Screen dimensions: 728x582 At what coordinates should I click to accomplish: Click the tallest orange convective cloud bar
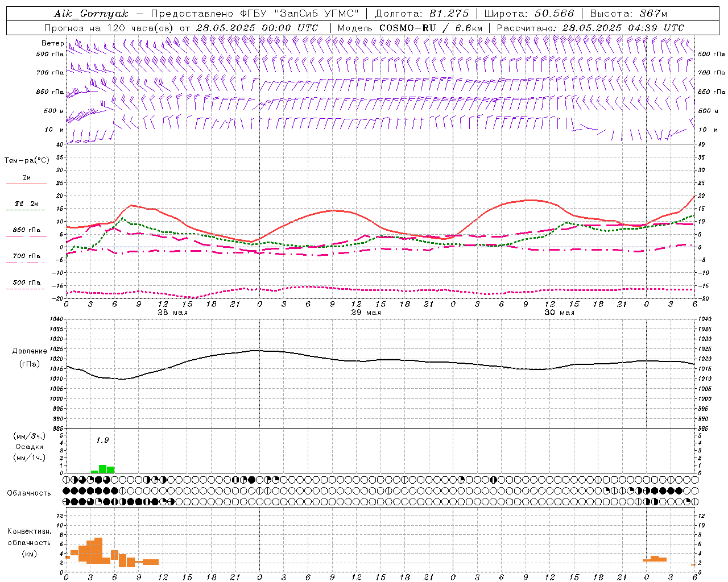point(98,550)
